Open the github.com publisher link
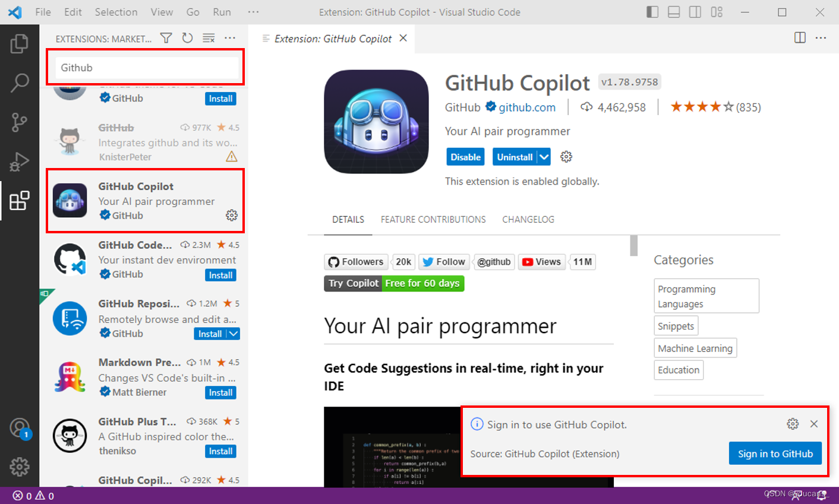 (x=527, y=107)
